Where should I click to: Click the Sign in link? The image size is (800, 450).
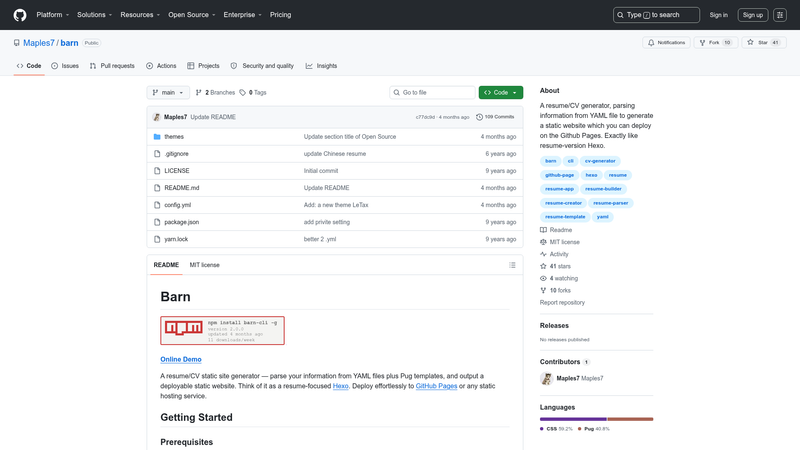pyautogui.click(x=718, y=15)
